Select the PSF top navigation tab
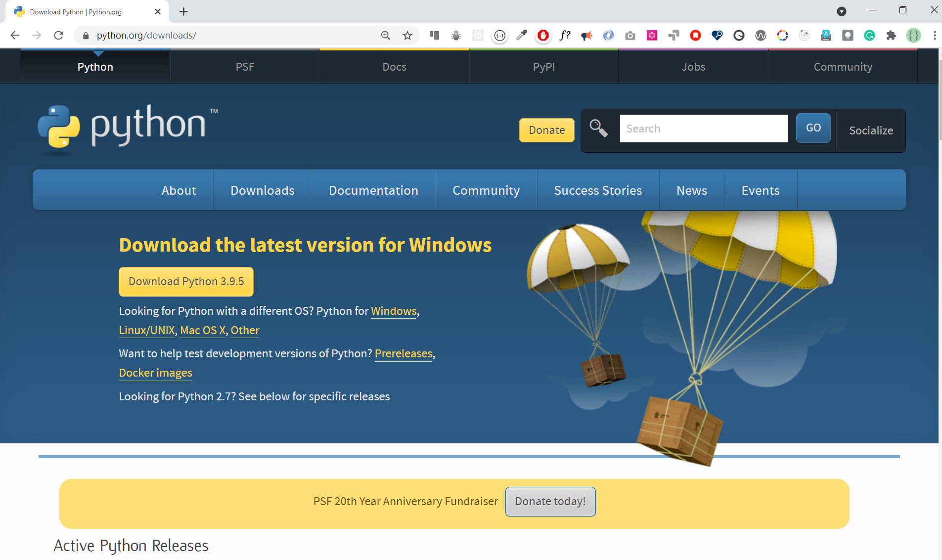The height and width of the screenshot is (560, 942). pos(245,67)
